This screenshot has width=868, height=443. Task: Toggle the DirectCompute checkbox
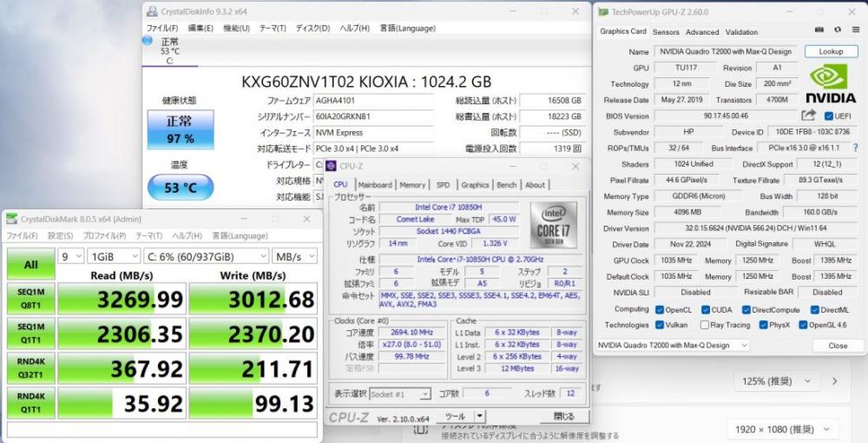[746, 309]
